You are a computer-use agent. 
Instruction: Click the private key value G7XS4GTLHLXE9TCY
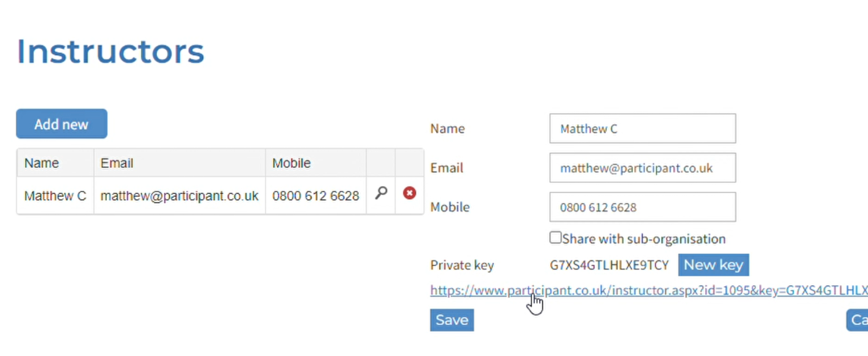[x=609, y=265]
